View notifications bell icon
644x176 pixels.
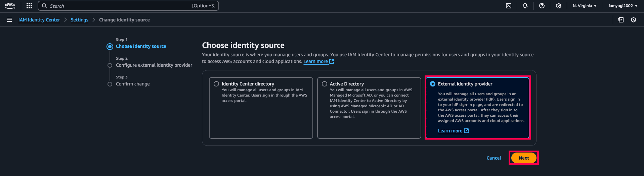pyautogui.click(x=525, y=6)
